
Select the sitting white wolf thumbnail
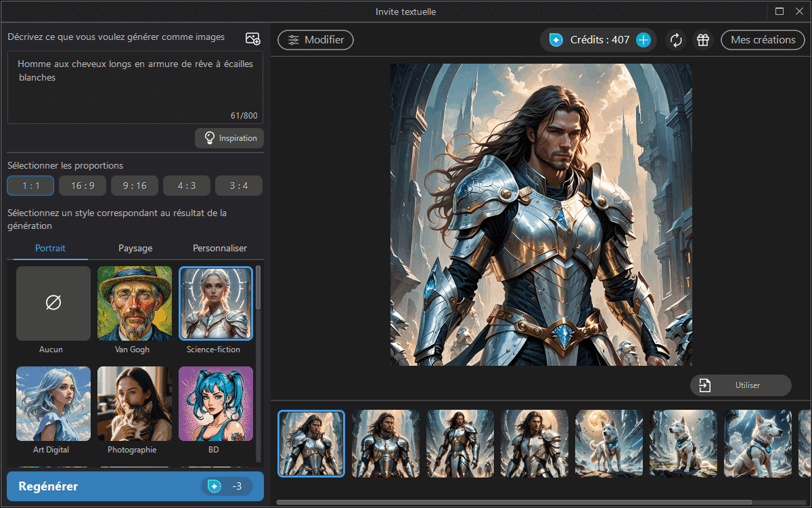click(683, 444)
